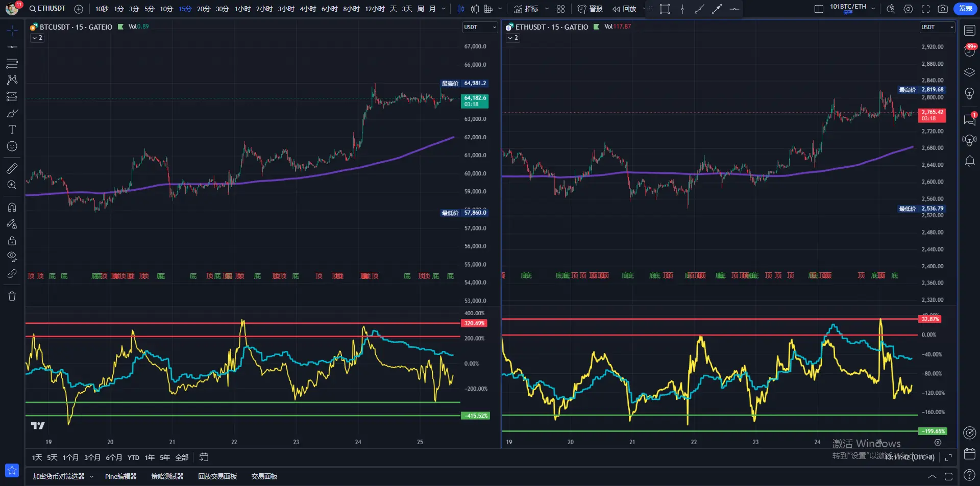Click the blue 发表 publish button
Image resolution: width=980 pixels, height=486 pixels.
click(965, 9)
